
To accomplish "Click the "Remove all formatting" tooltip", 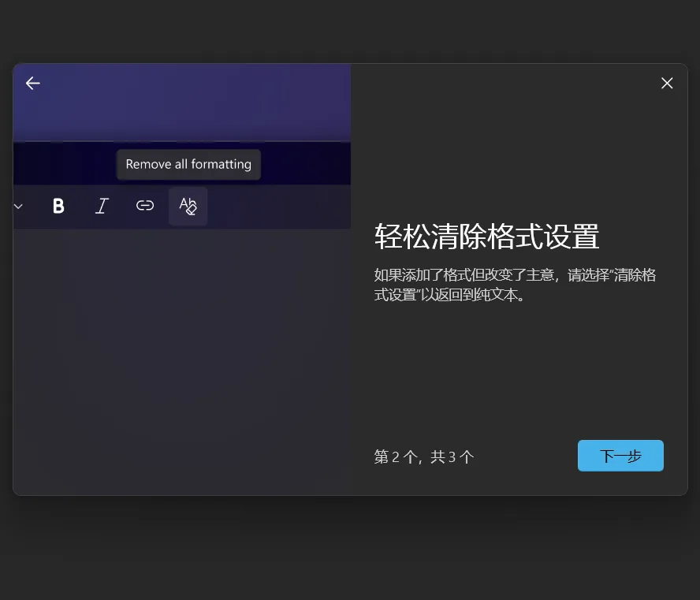I will click(188, 164).
